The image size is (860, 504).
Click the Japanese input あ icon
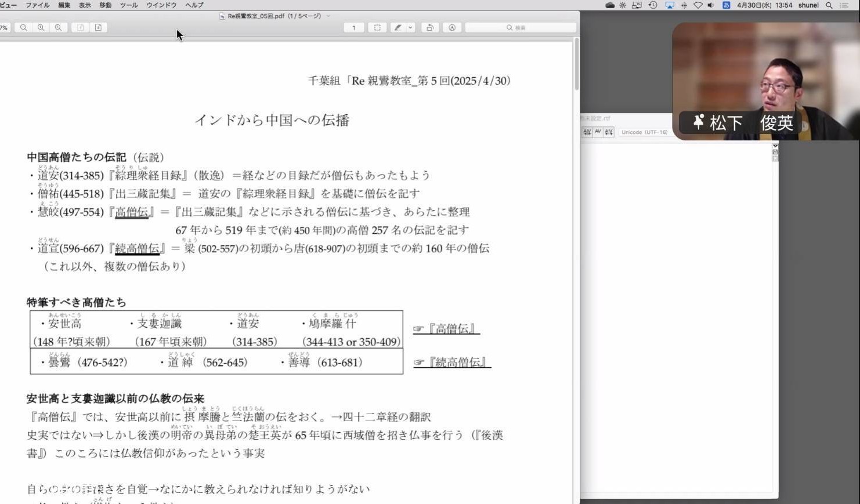726,5
